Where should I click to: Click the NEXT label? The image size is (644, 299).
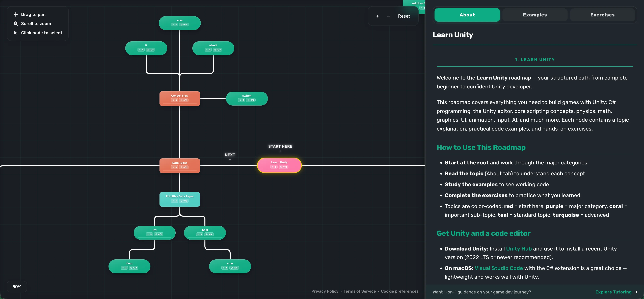[x=230, y=155]
